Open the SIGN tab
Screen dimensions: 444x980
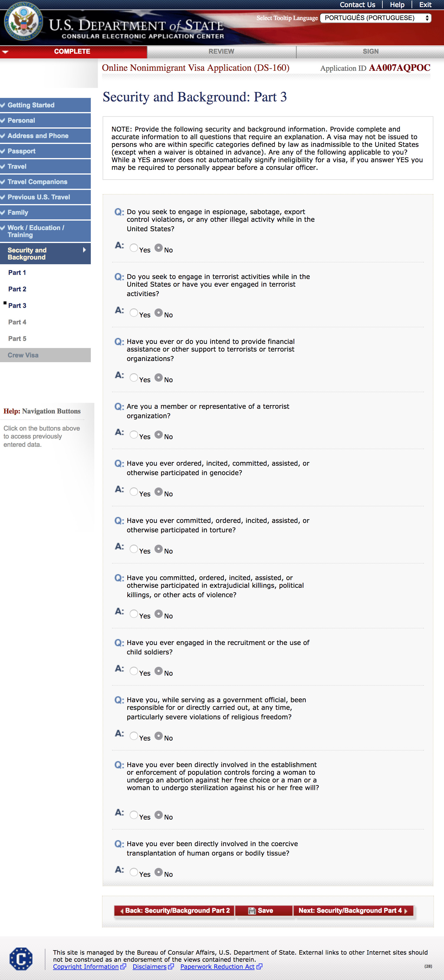pyautogui.click(x=370, y=52)
